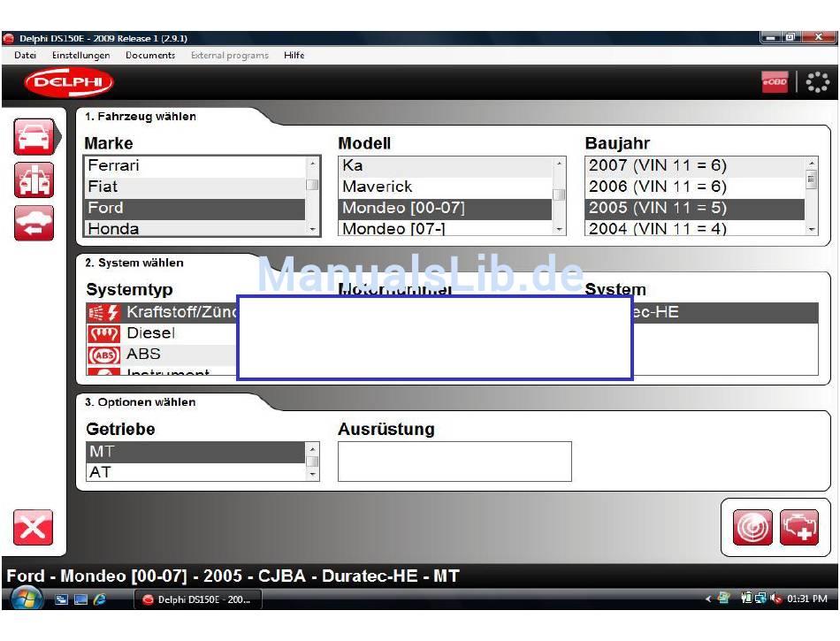The height and width of the screenshot is (641, 840).
Task: Select Mondeo [00-07] model
Action: (x=445, y=209)
